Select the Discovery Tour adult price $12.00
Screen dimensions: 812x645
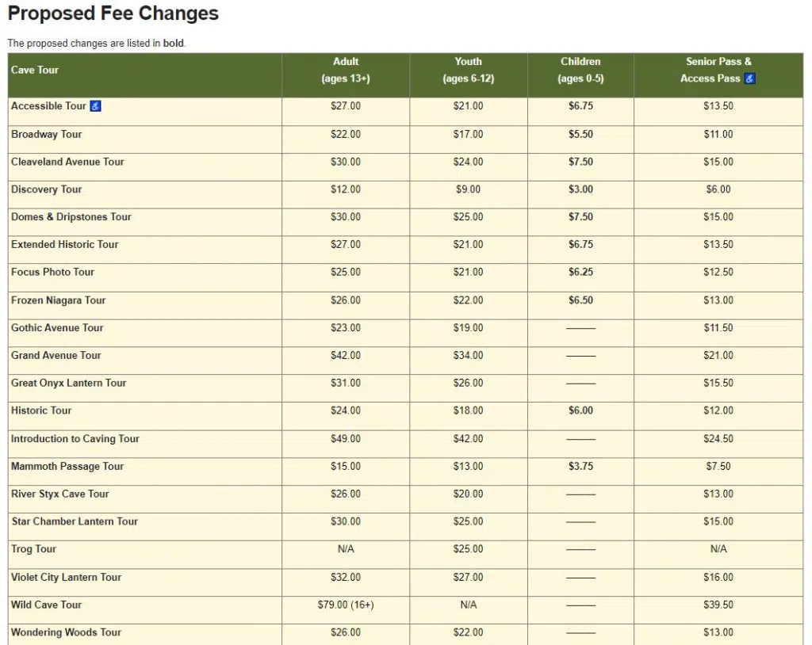point(346,189)
